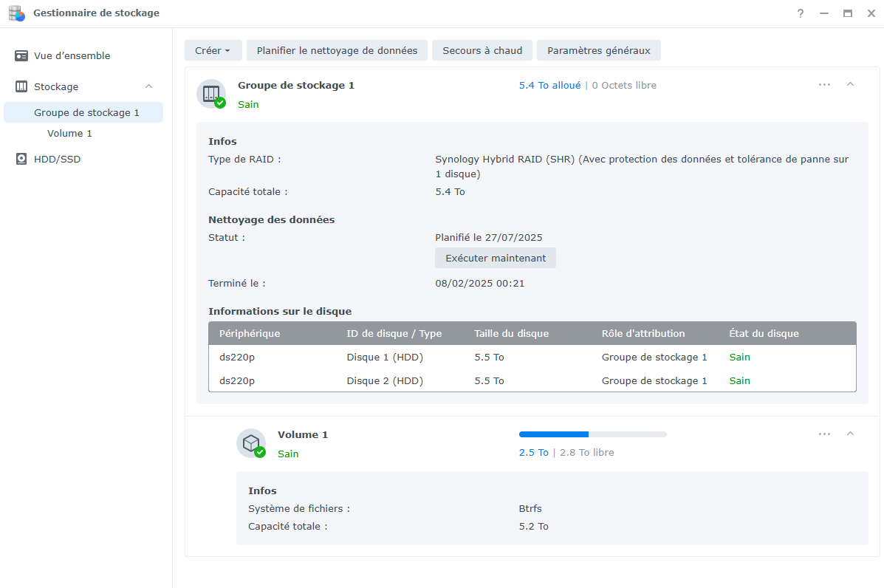The image size is (884, 588).
Task: Open help with the question mark icon
Action: (x=801, y=13)
